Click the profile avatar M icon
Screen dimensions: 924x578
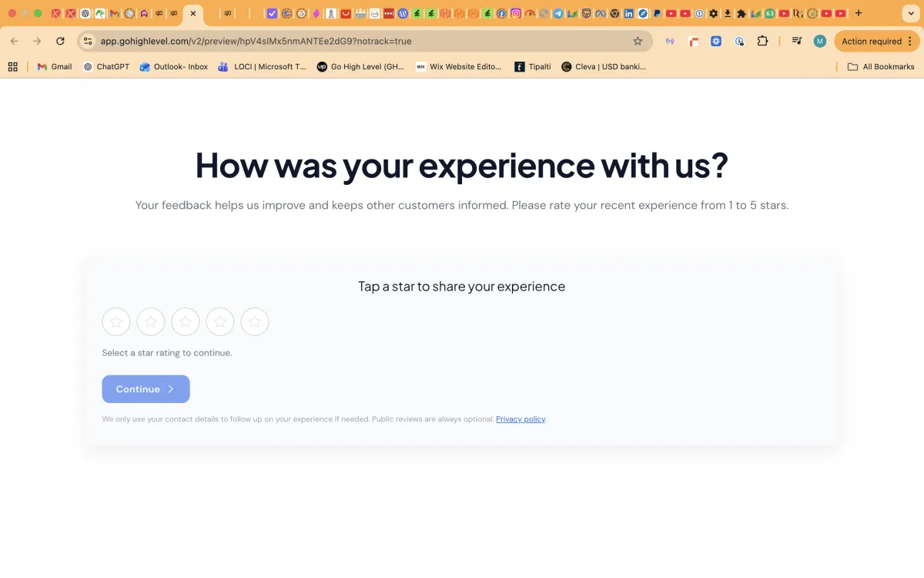(x=820, y=42)
